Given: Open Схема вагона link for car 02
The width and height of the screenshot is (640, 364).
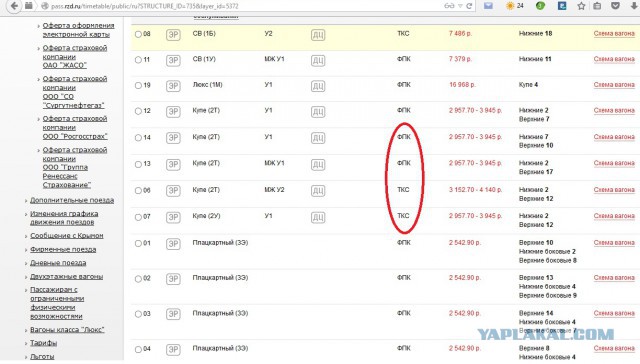Looking at the screenshot, I should click(x=614, y=278).
